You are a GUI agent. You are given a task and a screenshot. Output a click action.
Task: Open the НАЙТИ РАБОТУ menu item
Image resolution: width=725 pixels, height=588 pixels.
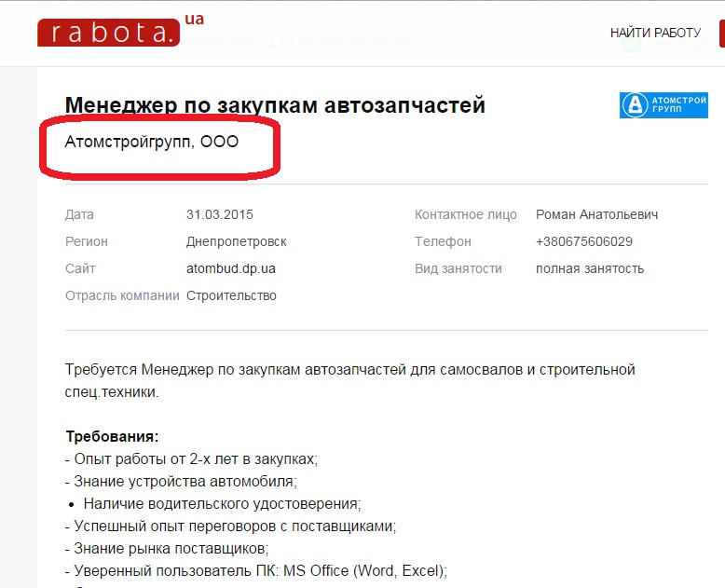click(655, 33)
